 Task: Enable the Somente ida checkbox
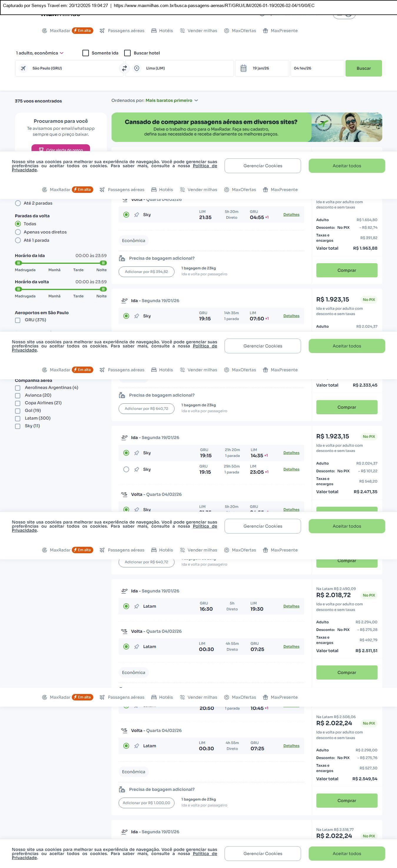click(x=86, y=53)
